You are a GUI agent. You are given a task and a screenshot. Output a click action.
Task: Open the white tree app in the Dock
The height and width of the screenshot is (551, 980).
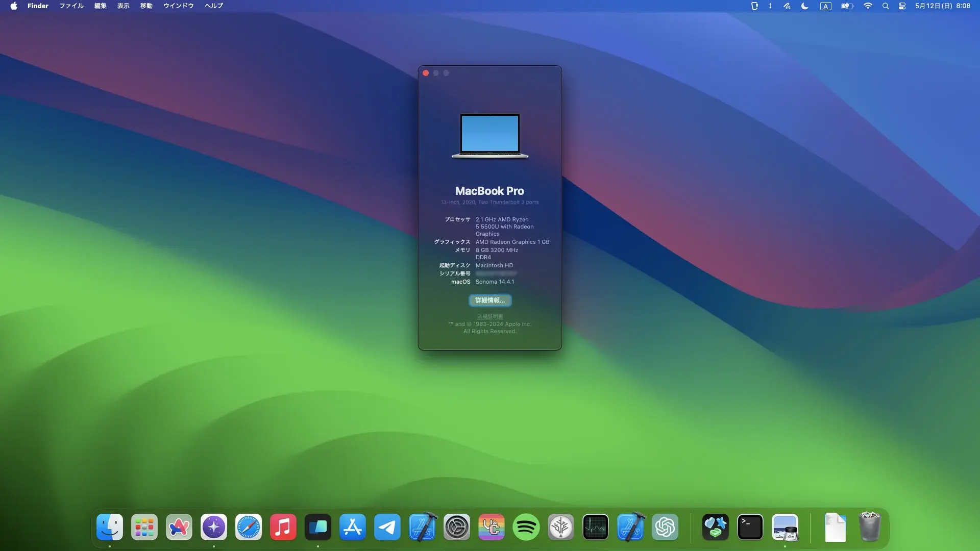561,527
